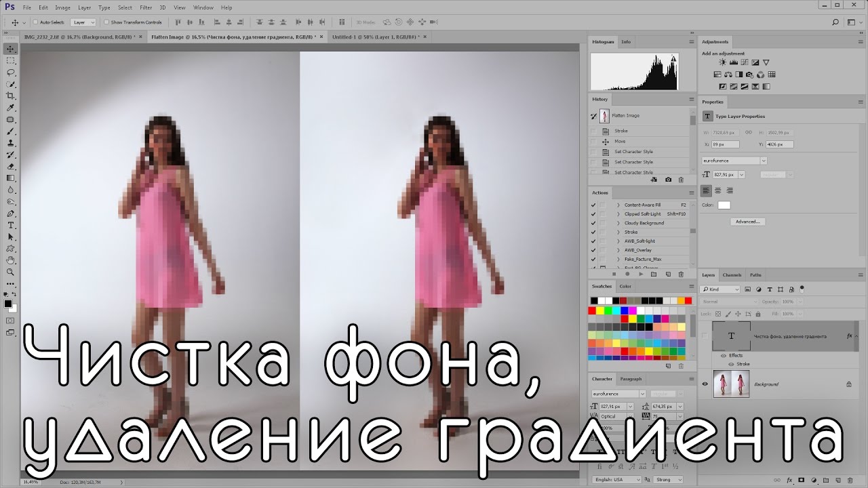Enable Show Transform Controls checkbox
The width and height of the screenshot is (868, 488).
pyautogui.click(x=106, y=22)
